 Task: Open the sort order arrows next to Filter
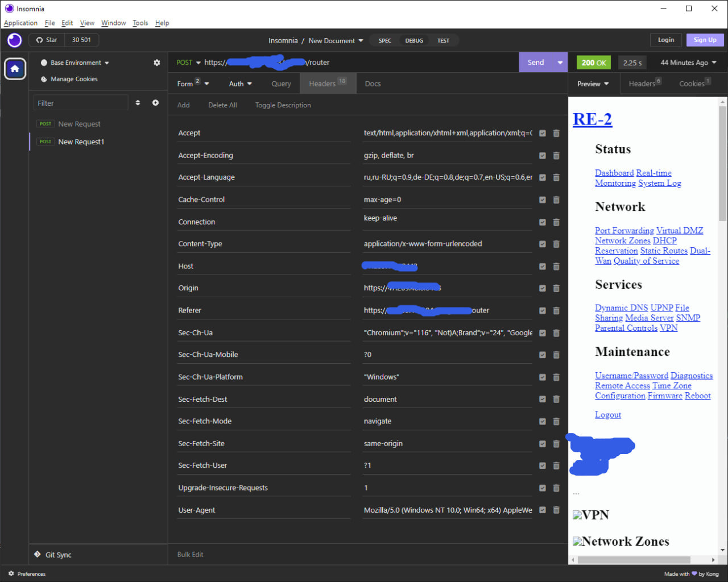[x=138, y=103]
